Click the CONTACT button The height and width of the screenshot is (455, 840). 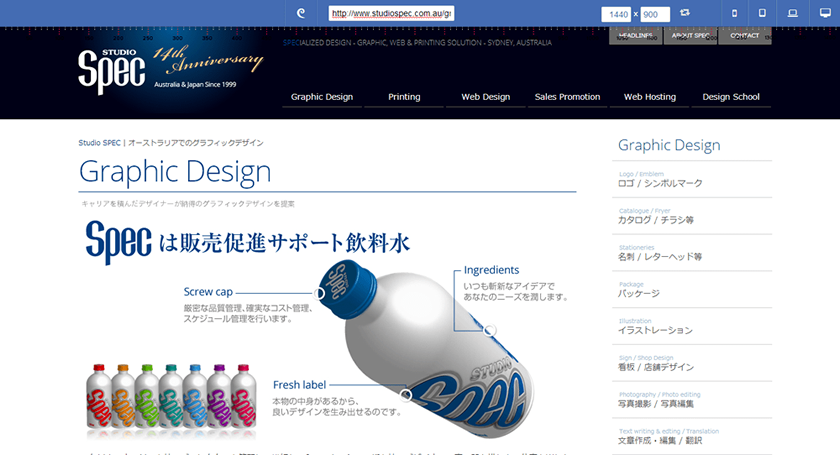click(x=745, y=36)
